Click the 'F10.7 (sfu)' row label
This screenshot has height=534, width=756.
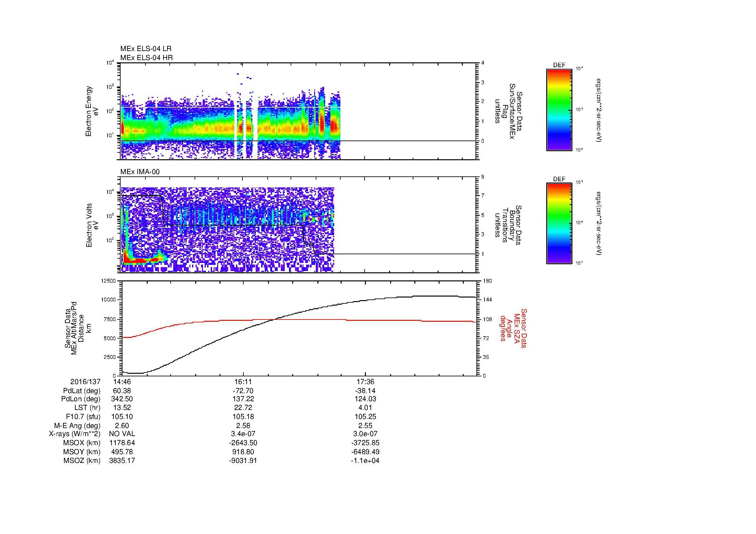pos(83,417)
